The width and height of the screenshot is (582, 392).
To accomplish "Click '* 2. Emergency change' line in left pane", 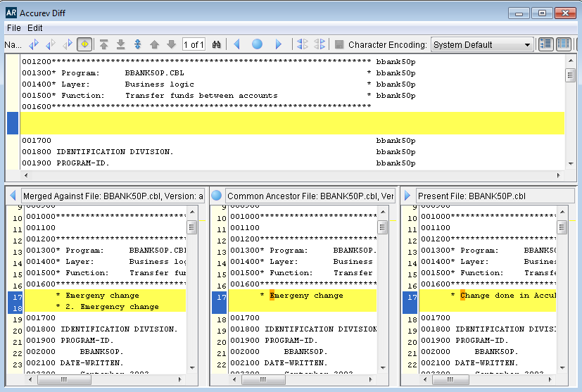I will pos(107,307).
